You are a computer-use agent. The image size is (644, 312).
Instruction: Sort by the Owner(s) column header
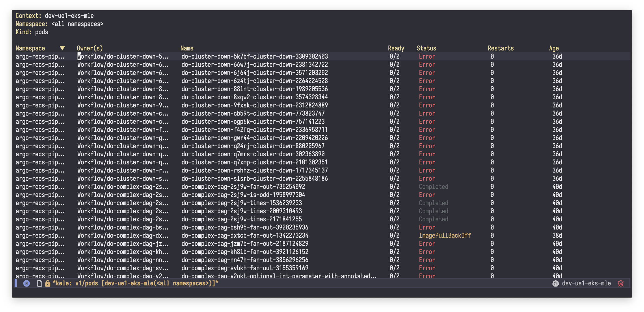pos(90,48)
